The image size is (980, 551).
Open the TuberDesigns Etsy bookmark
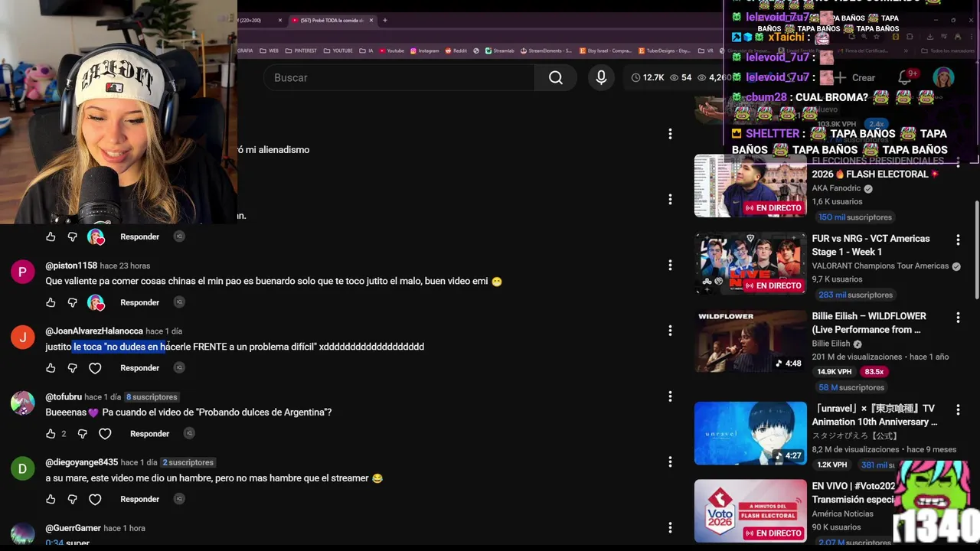(x=664, y=51)
